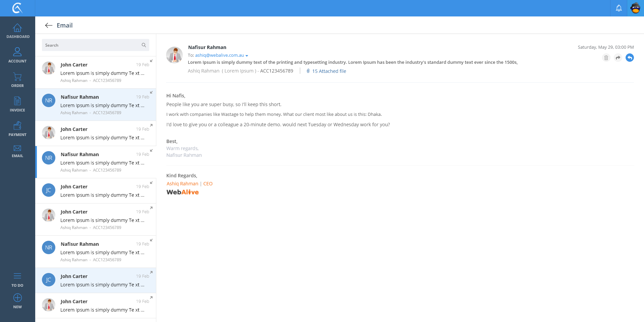The width and height of the screenshot is (644, 322).
Task: Go to Payment in sidebar
Action: pyautogui.click(x=17, y=129)
